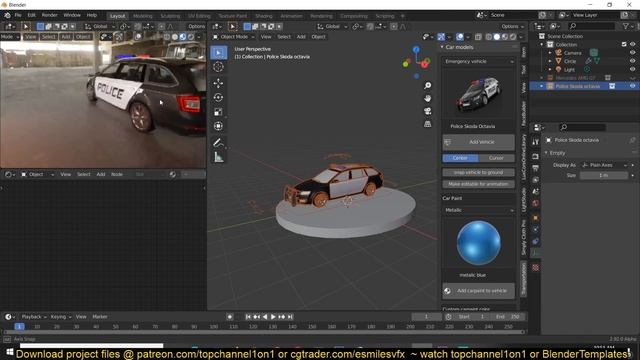The width and height of the screenshot is (640, 360).
Task: Expand Camera item in outliner
Action: click(x=550, y=53)
